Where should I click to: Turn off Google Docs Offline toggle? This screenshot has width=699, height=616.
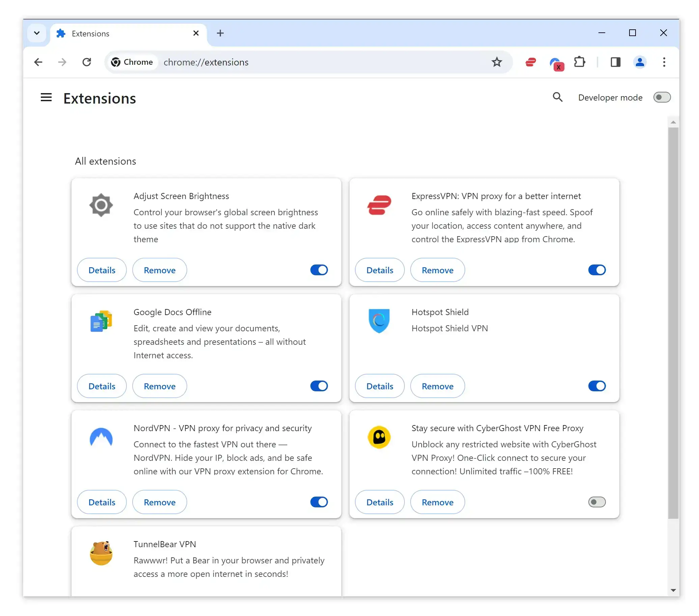(x=319, y=386)
